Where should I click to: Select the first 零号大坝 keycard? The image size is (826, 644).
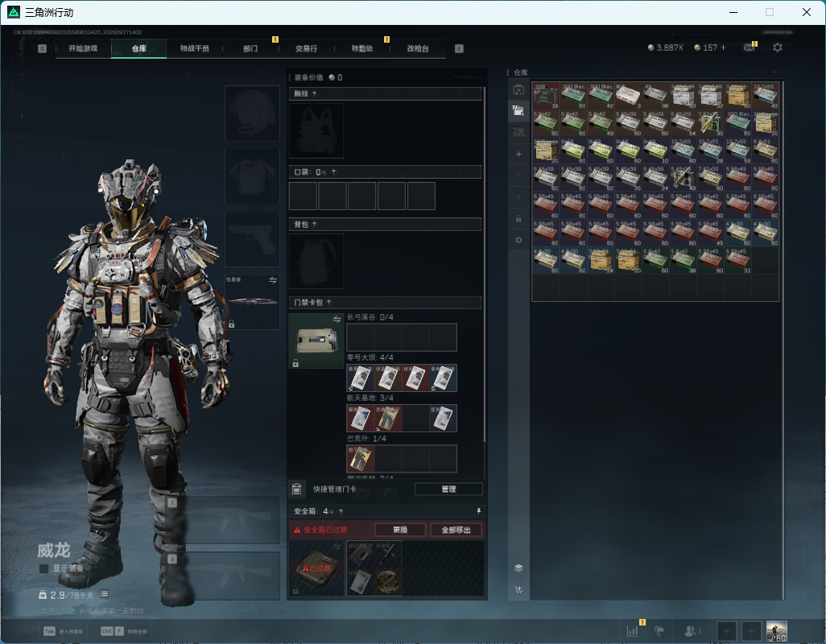[361, 378]
